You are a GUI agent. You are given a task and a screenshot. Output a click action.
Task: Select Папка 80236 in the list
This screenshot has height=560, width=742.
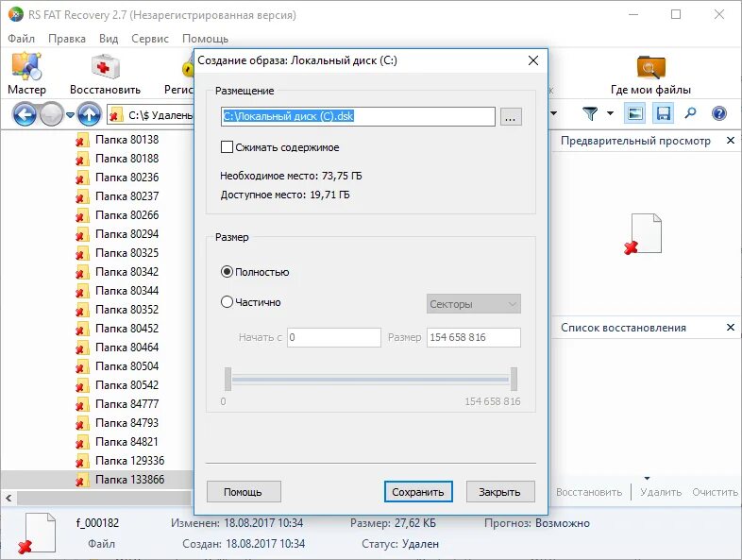(x=126, y=177)
